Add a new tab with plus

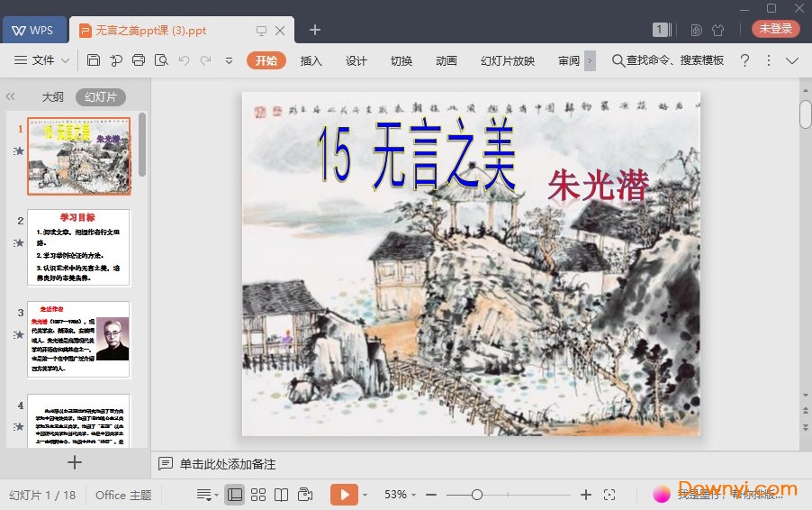[315, 30]
